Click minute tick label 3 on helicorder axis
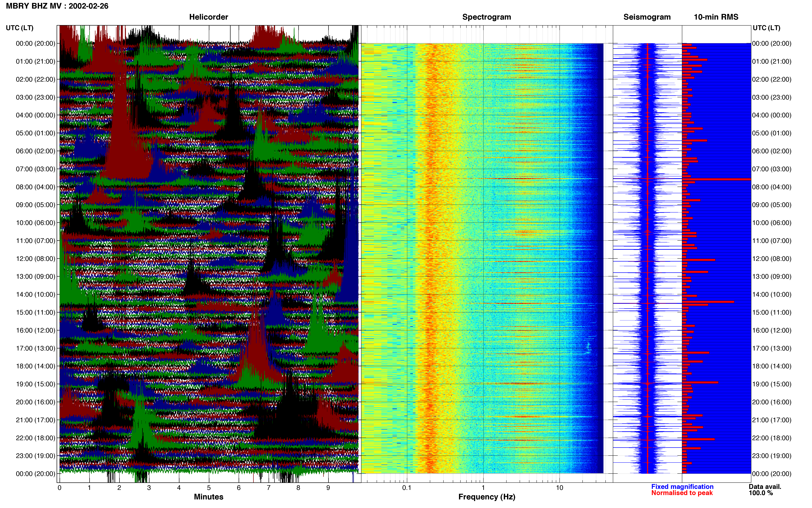This screenshot has height=508, width=812. (x=149, y=488)
